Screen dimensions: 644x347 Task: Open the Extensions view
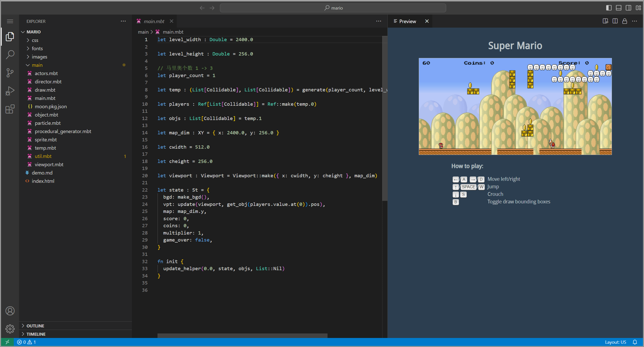(x=10, y=109)
